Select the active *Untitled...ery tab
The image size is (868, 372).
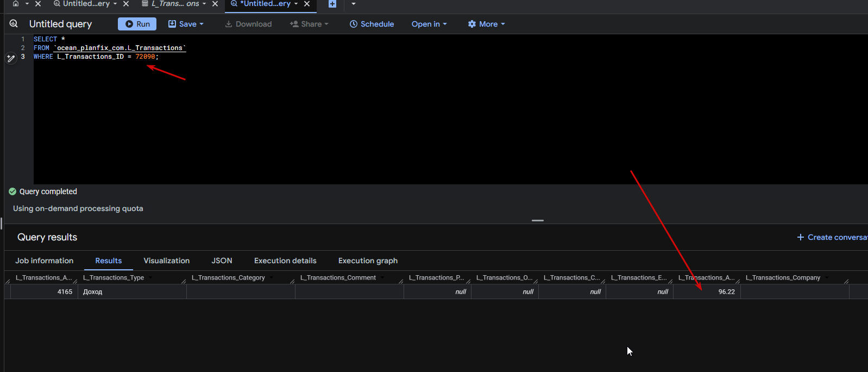coord(266,4)
